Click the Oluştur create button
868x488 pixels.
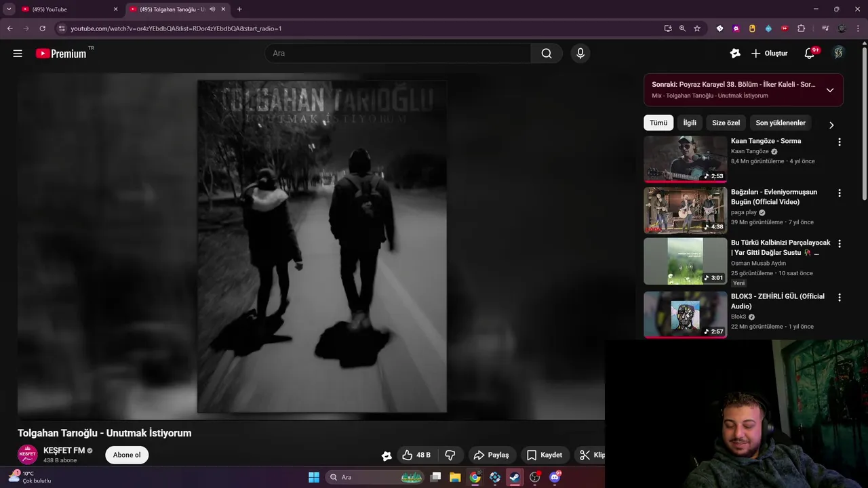(769, 54)
